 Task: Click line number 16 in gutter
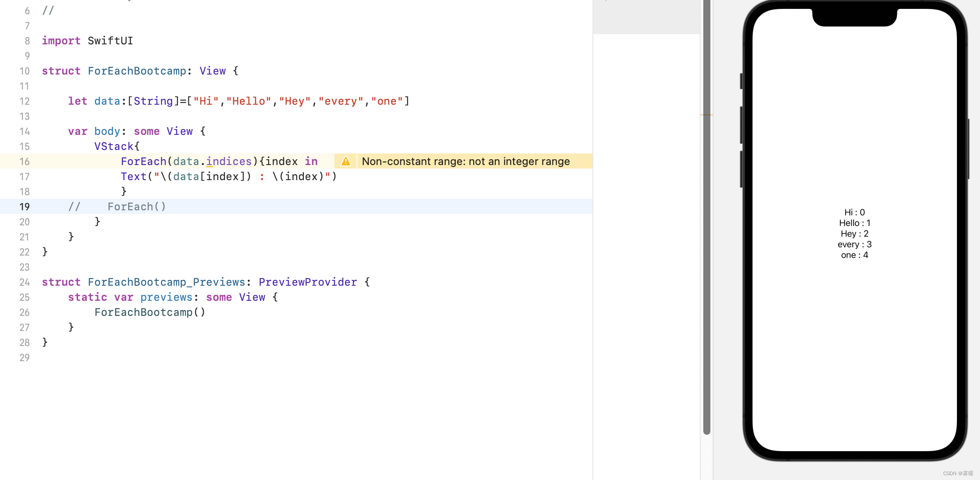(x=24, y=161)
